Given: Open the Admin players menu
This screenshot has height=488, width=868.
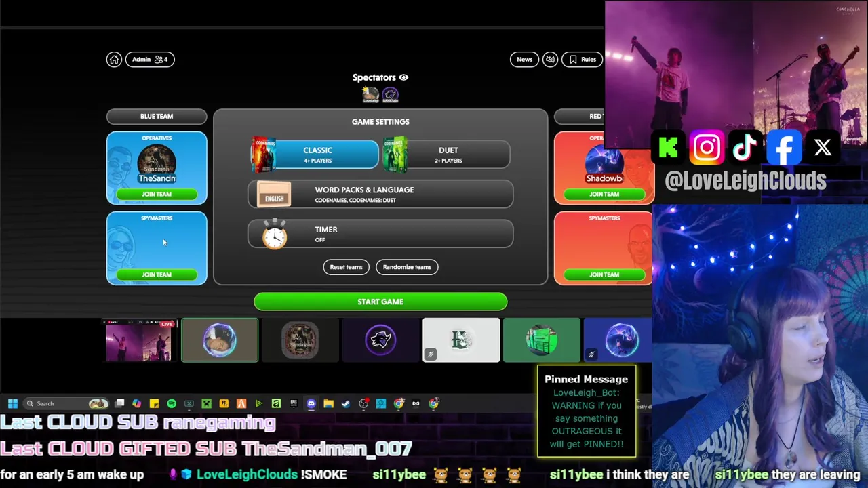Looking at the screenshot, I should click(x=150, y=60).
